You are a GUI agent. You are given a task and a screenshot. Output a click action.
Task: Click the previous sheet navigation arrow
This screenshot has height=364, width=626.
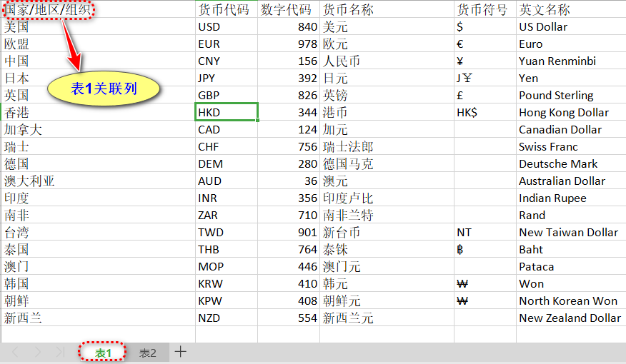(16, 352)
